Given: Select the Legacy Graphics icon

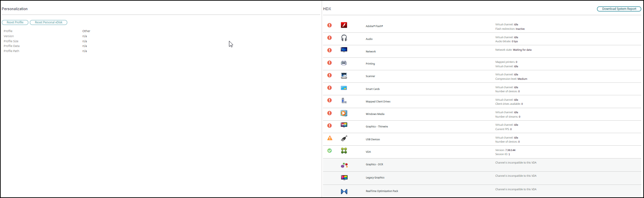Looking at the screenshot, I should tap(344, 178).
